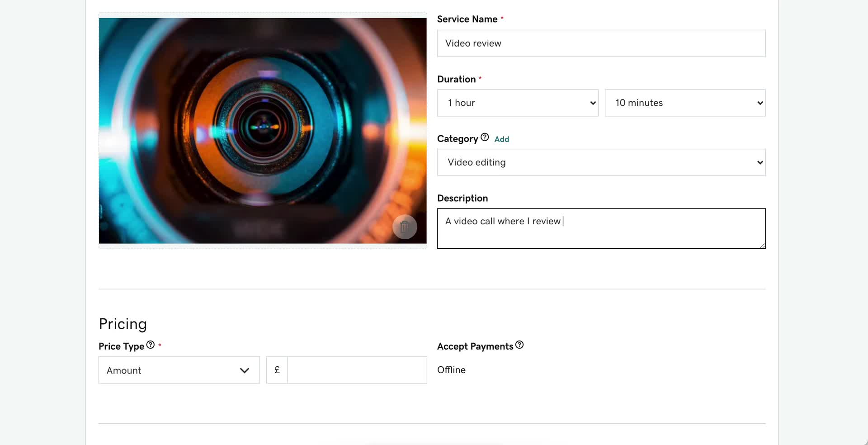This screenshot has height=445, width=868.
Task: Click the Add category link
Action: click(x=501, y=139)
